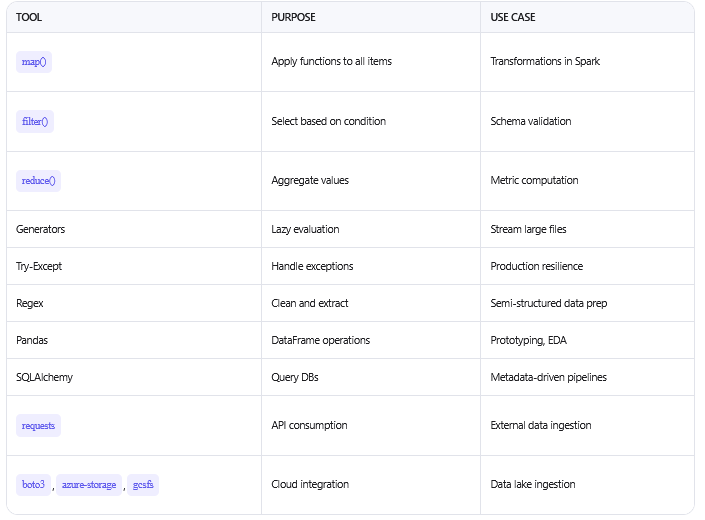Click the 'Cloud integration' purpose cell
Image resolution: width=705 pixels, height=520 pixels.
pyautogui.click(x=310, y=485)
